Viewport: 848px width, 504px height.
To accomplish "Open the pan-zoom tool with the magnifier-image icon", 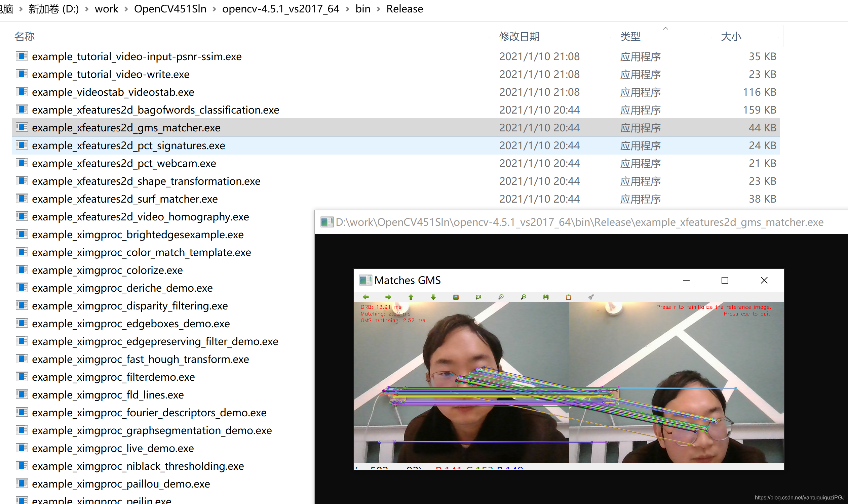I will click(479, 297).
